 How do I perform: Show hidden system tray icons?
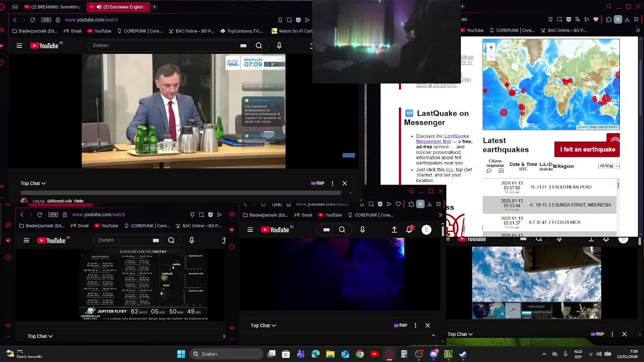(x=544, y=354)
